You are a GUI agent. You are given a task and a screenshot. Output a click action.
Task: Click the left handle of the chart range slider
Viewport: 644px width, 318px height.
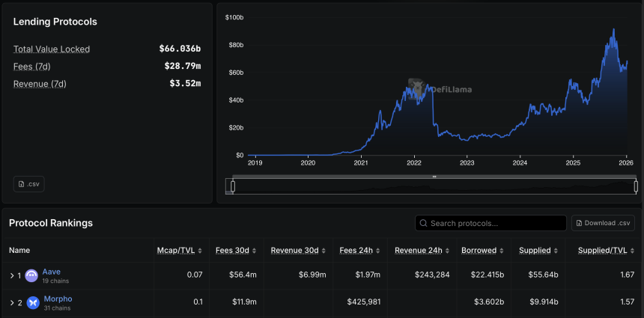[x=233, y=186]
